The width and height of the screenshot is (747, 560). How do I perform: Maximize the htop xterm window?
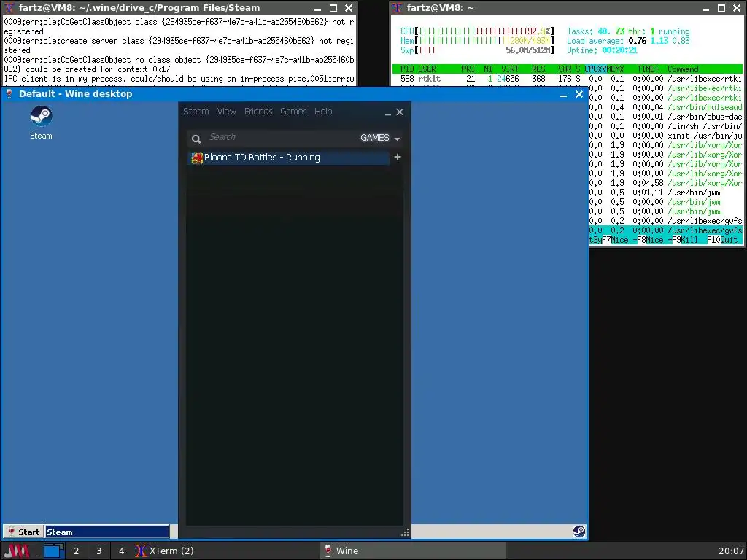coord(721,7)
